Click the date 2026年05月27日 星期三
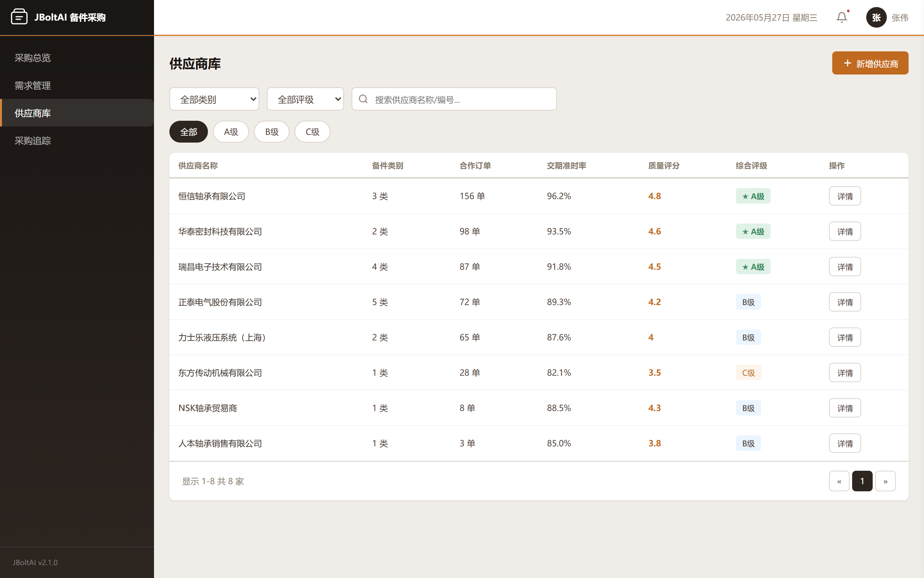The image size is (924, 578). click(771, 18)
